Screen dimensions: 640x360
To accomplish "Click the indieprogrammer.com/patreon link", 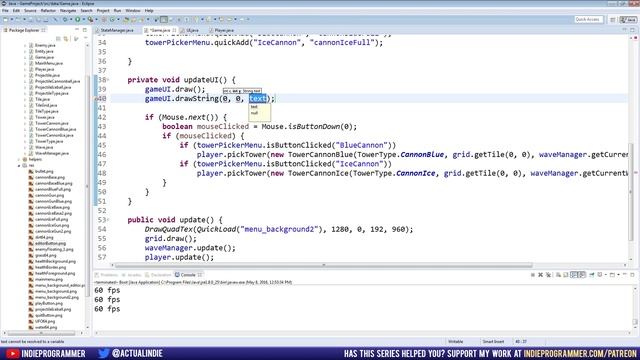I will (x=580, y=354).
